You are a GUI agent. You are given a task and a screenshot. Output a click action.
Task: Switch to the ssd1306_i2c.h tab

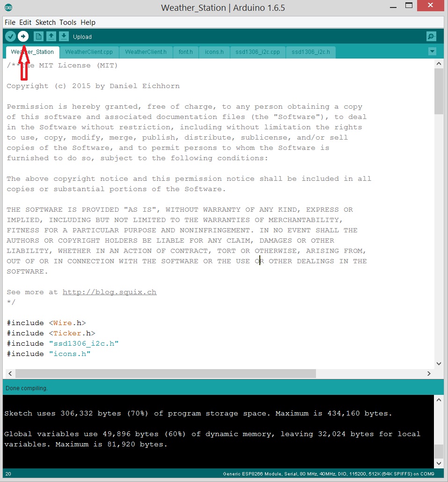(311, 52)
